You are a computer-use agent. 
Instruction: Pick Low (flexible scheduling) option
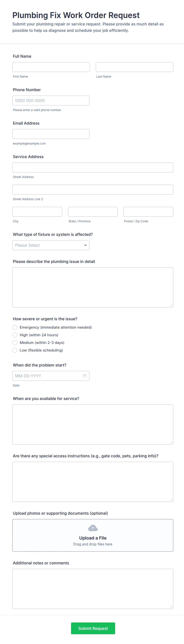(15, 350)
